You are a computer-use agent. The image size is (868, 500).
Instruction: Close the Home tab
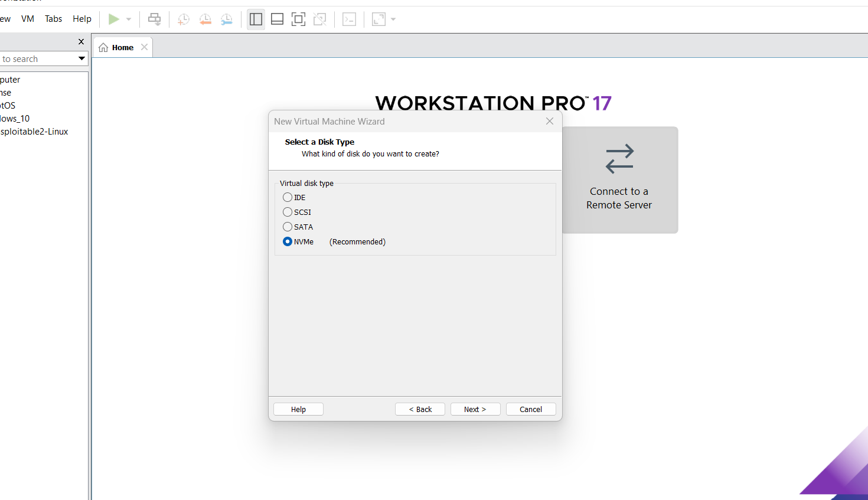(144, 47)
